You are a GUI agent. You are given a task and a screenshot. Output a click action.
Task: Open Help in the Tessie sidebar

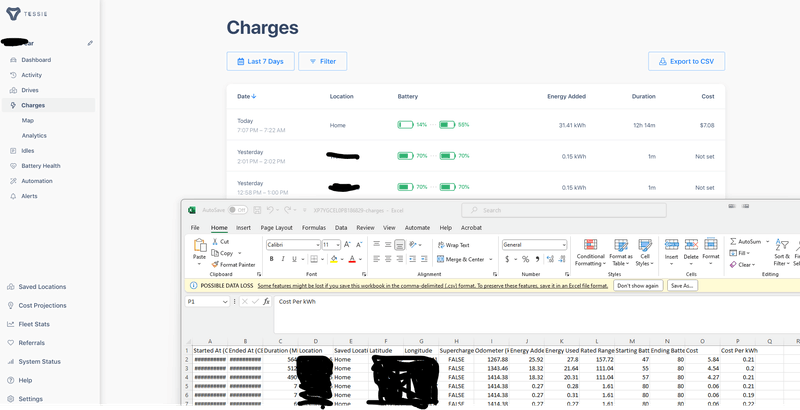tap(26, 380)
